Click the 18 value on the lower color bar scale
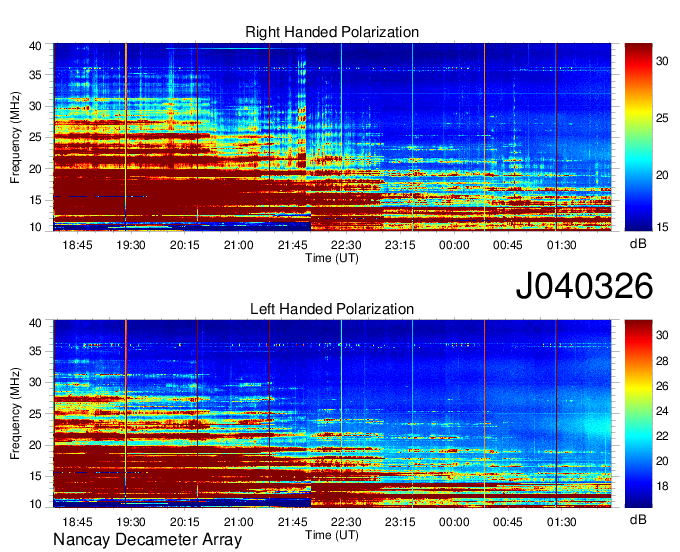This screenshot has width=680, height=552. click(662, 486)
